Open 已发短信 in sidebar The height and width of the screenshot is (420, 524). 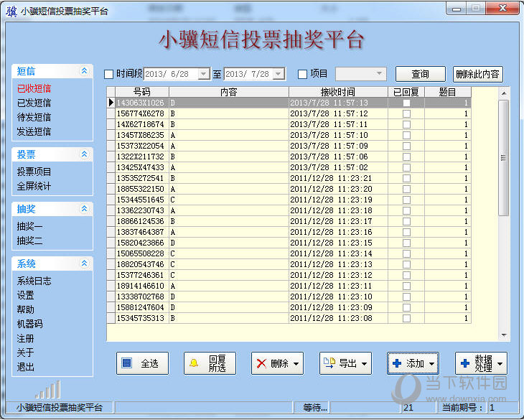[x=34, y=103]
